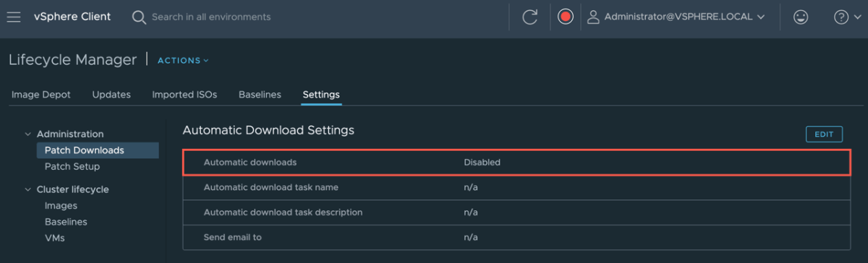The height and width of the screenshot is (263, 868).
Task: Select Images under Cluster lifecycle
Action: pos(61,206)
